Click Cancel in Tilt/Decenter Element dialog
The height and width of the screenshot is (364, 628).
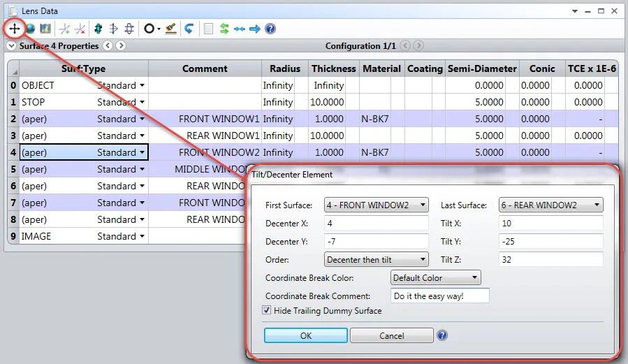click(392, 335)
